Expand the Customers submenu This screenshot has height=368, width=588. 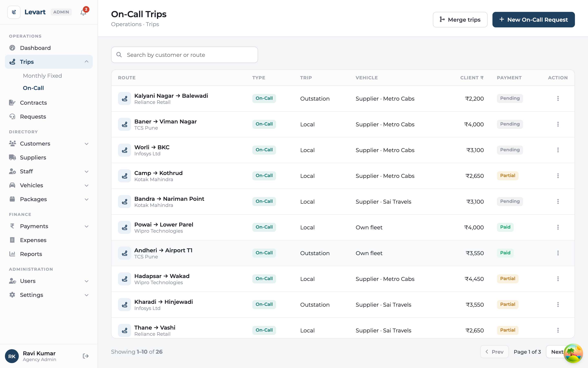pyautogui.click(x=87, y=144)
